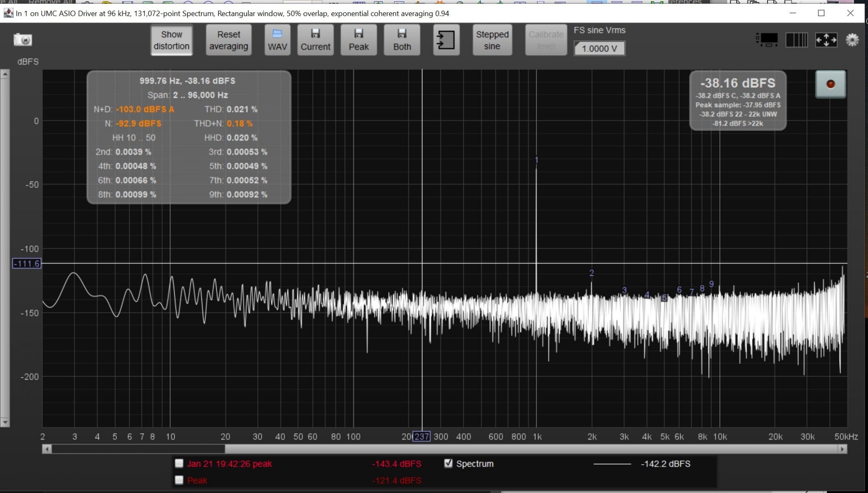Image resolution: width=868 pixels, height=493 pixels.
Task: Click the Span 2 .. 96,000 Hz text
Action: [x=188, y=95]
